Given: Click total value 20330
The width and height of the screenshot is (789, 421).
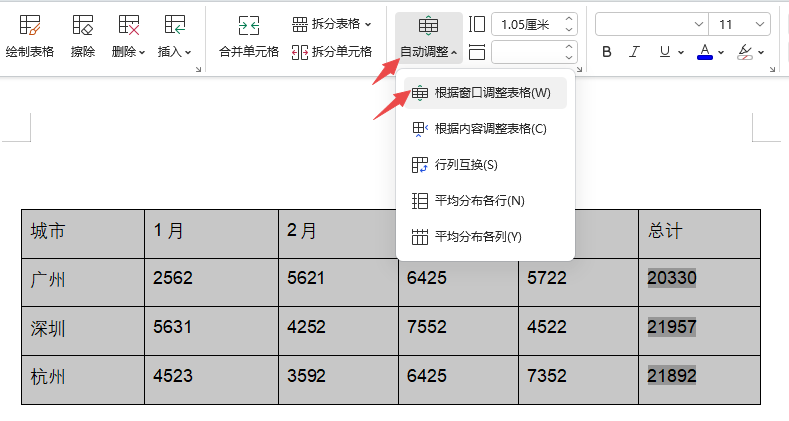Looking at the screenshot, I should [672, 278].
